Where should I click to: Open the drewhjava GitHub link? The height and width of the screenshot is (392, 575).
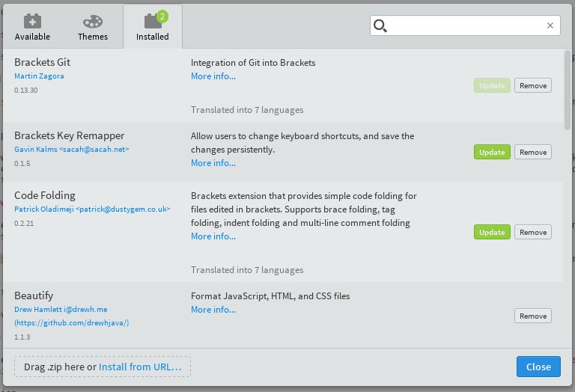pos(72,322)
